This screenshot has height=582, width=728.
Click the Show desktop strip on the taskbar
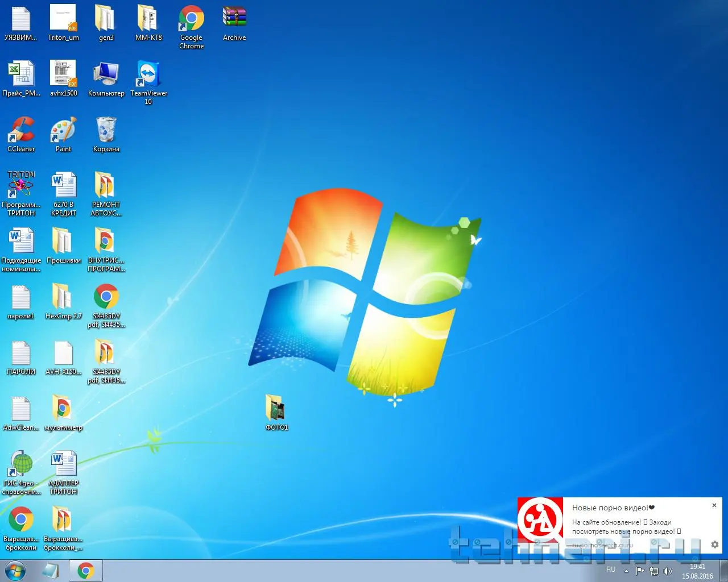(723, 571)
